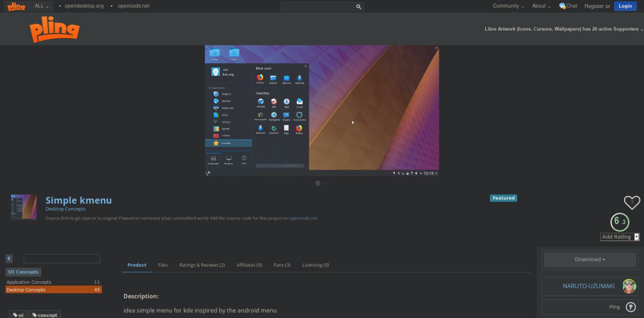This screenshot has height=318, width=644.
Task: Switch to the Files tab
Action: (163, 265)
